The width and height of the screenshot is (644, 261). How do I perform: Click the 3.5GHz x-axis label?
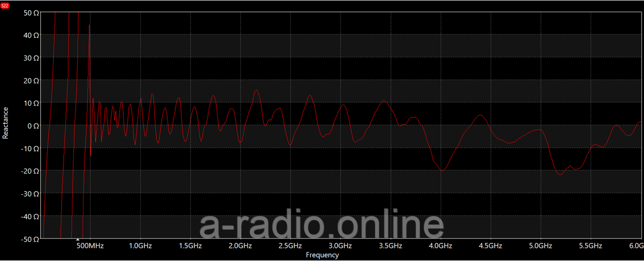click(x=391, y=246)
